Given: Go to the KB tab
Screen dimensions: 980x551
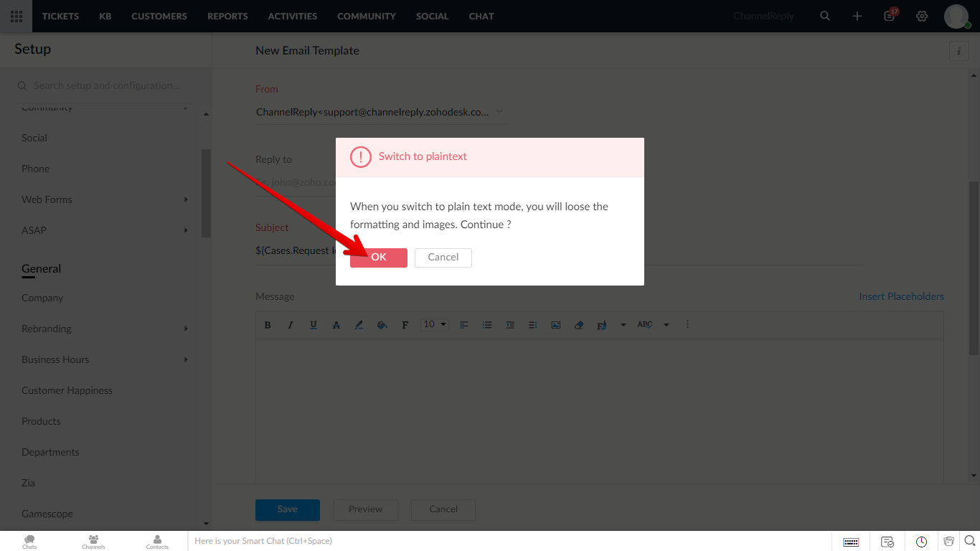Looking at the screenshot, I should coord(105,16).
